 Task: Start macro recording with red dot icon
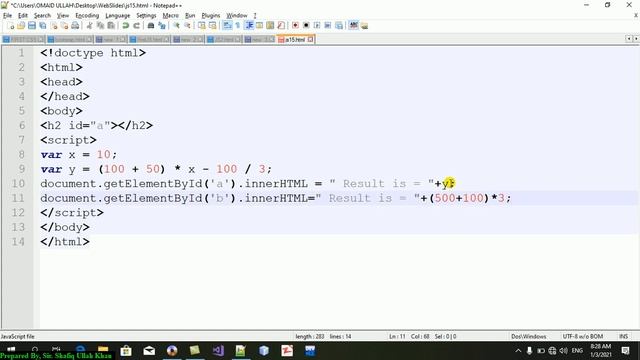pyautogui.click(x=295, y=26)
